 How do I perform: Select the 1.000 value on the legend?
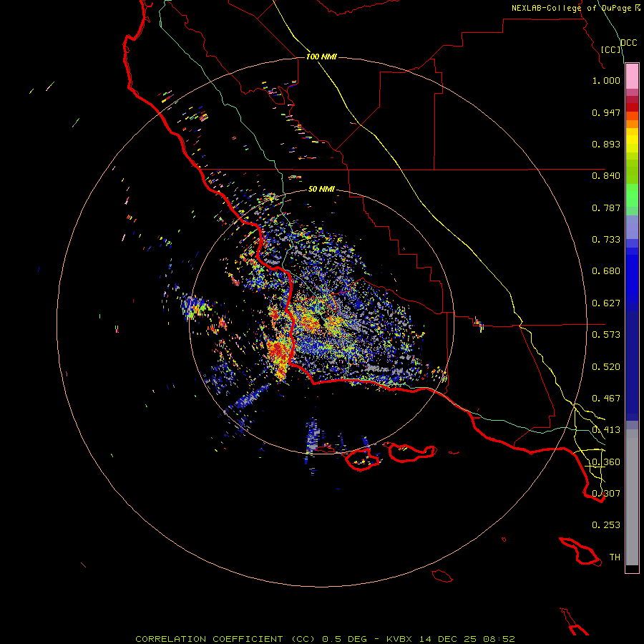tap(606, 80)
